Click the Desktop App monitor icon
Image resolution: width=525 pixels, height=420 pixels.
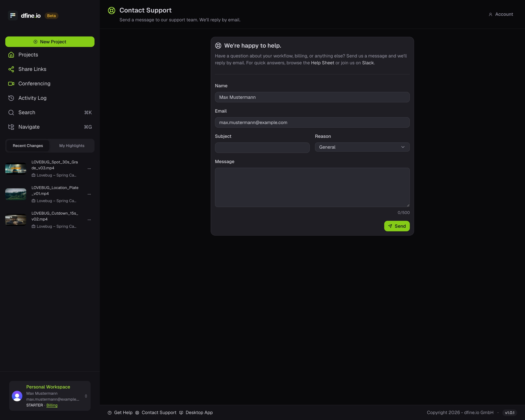click(x=181, y=412)
